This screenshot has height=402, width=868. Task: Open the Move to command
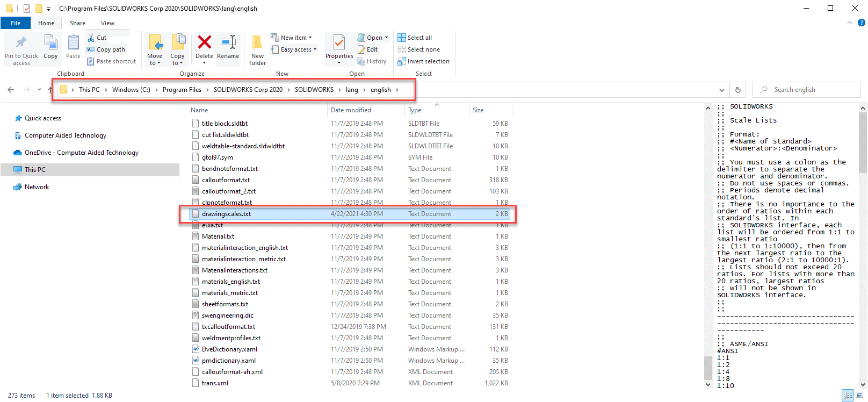point(155,49)
